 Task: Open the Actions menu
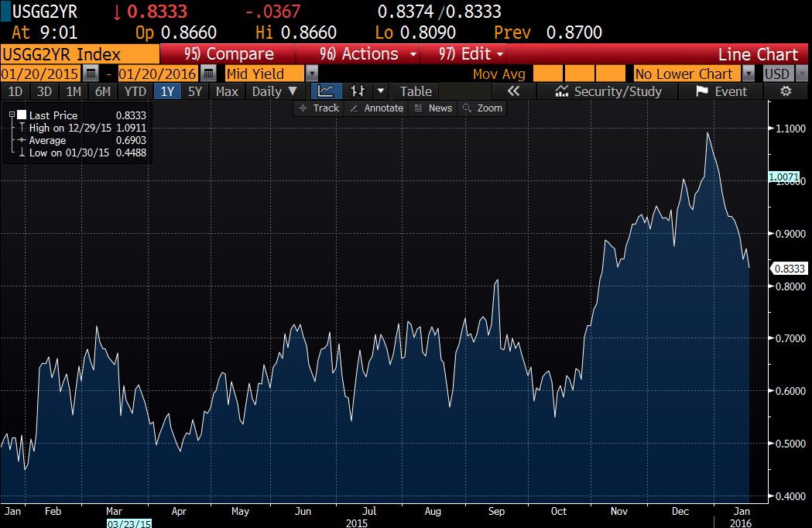[x=370, y=54]
